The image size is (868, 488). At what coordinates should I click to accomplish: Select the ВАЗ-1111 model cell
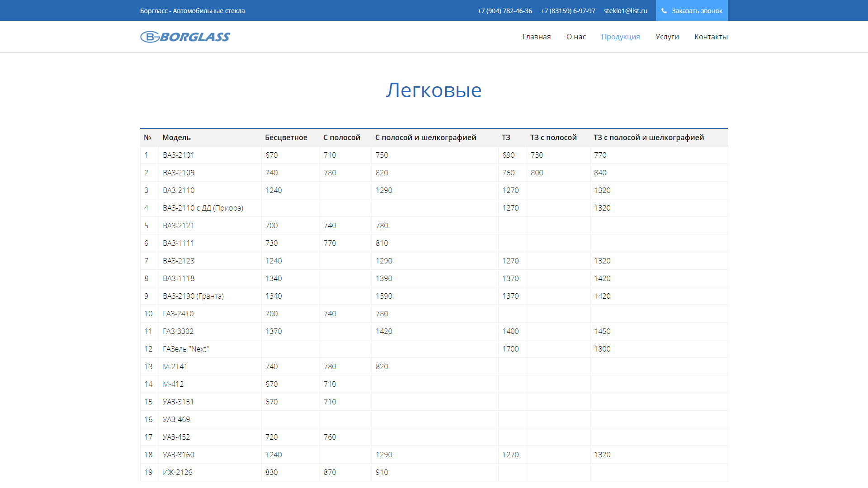pos(210,243)
